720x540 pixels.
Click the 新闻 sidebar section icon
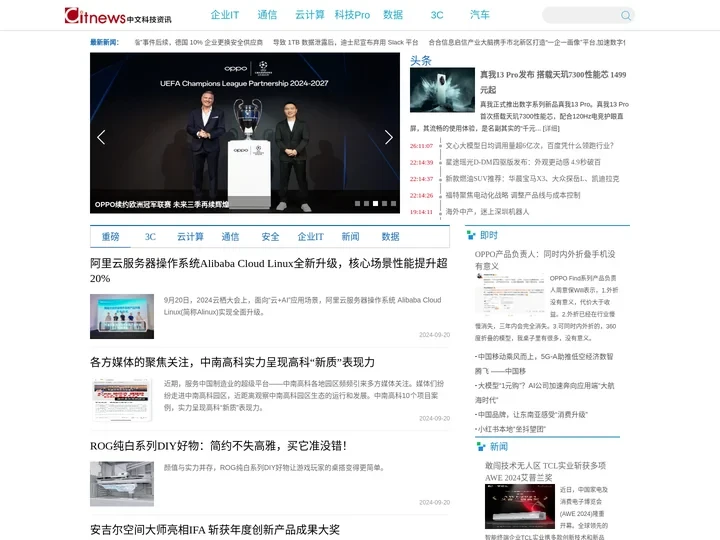click(x=481, y=447)
